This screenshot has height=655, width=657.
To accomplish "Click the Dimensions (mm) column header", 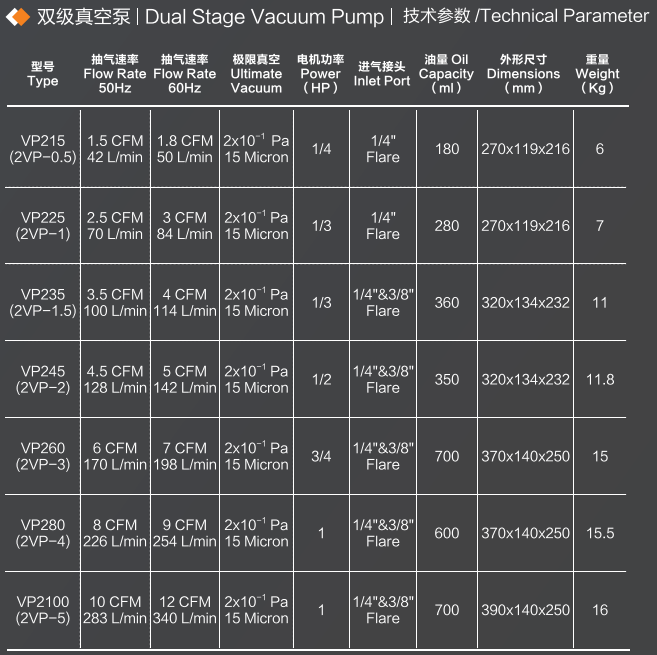I will [x=524, y=74].
